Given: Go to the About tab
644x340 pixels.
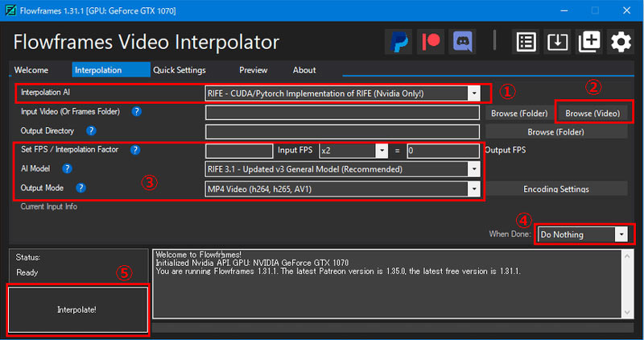Looking at the screenshot, I should [304, 70].
